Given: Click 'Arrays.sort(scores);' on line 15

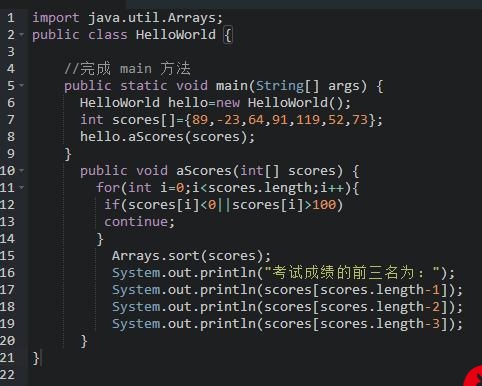Looking at the screenshot, I should [x=191, y=256].
